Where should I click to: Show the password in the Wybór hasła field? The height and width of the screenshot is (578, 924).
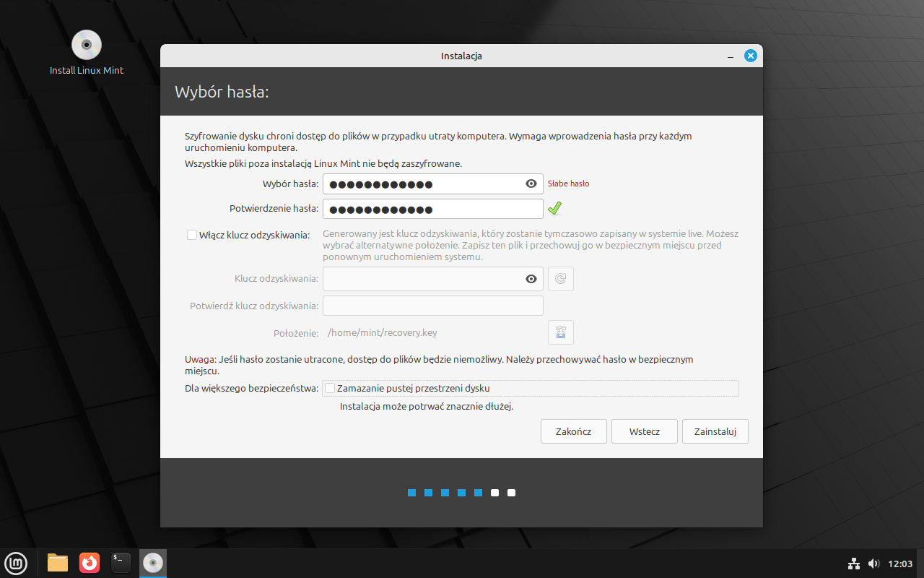tap(531, 184)
